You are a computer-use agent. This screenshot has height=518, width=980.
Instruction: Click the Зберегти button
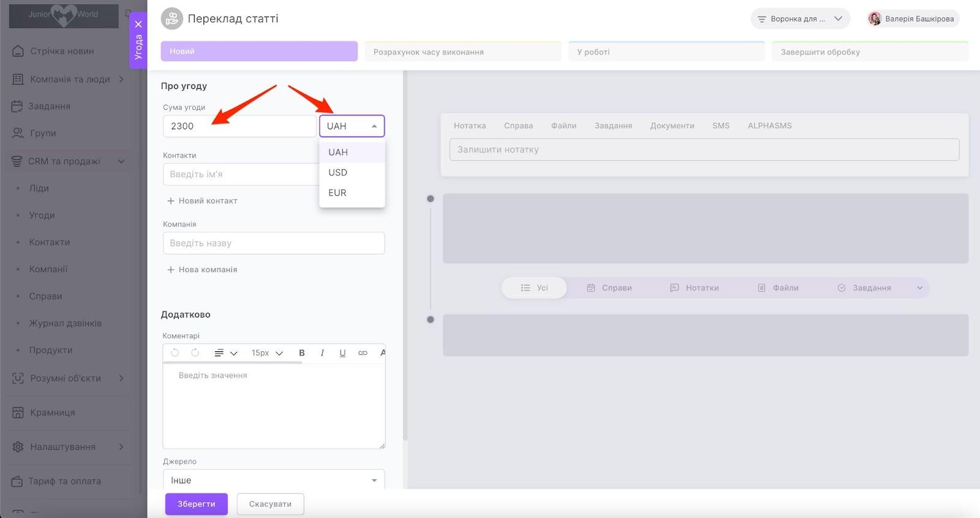pyautogui.click(x=196, y=504)
